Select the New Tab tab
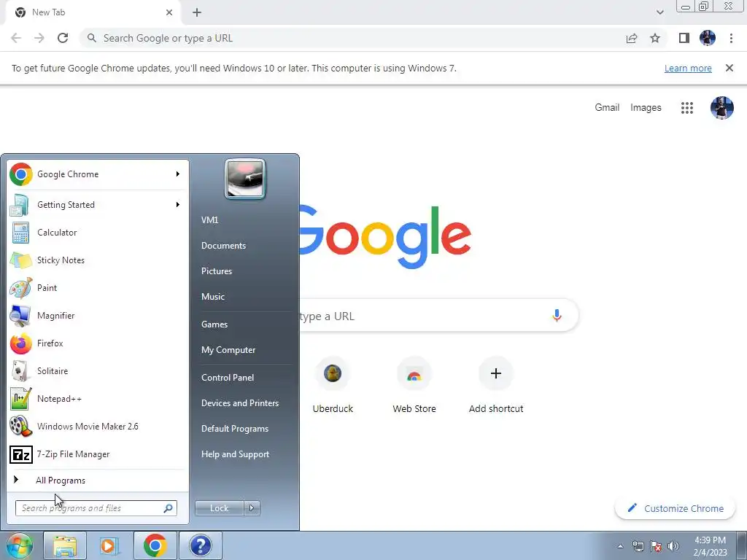The image size is (747, 560). pos(94,12)
